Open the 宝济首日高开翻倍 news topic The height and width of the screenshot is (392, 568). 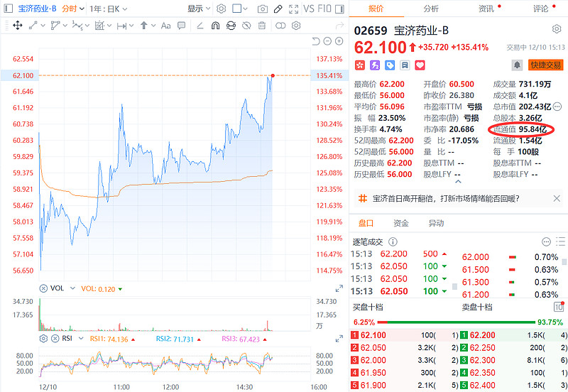point(446,199)
